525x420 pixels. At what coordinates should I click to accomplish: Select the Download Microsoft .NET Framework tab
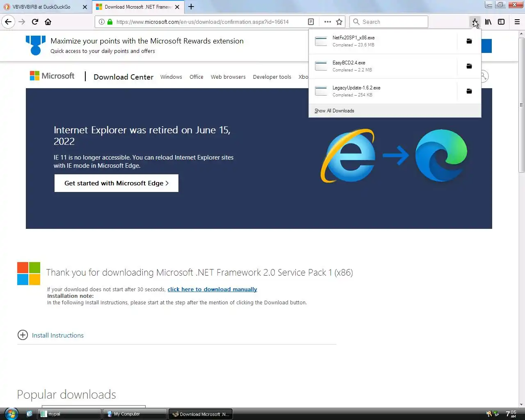coord(138,7)
